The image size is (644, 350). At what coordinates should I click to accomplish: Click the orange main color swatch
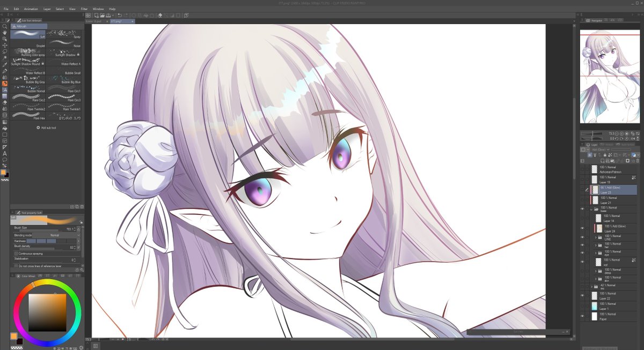tap(13, 336)
